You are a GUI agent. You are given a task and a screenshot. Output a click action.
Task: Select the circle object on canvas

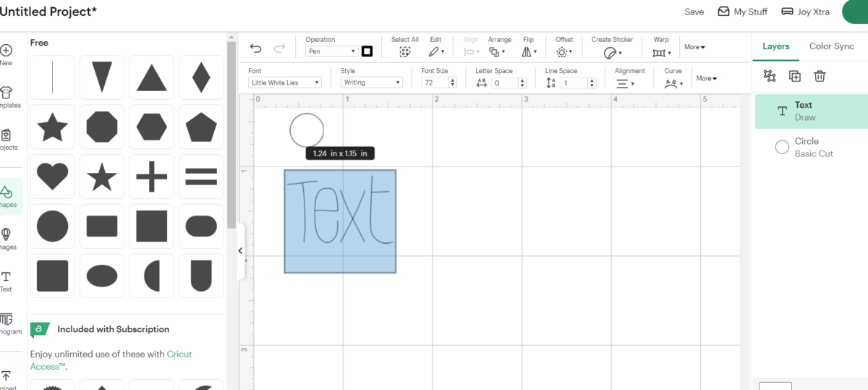coord(307,130)
